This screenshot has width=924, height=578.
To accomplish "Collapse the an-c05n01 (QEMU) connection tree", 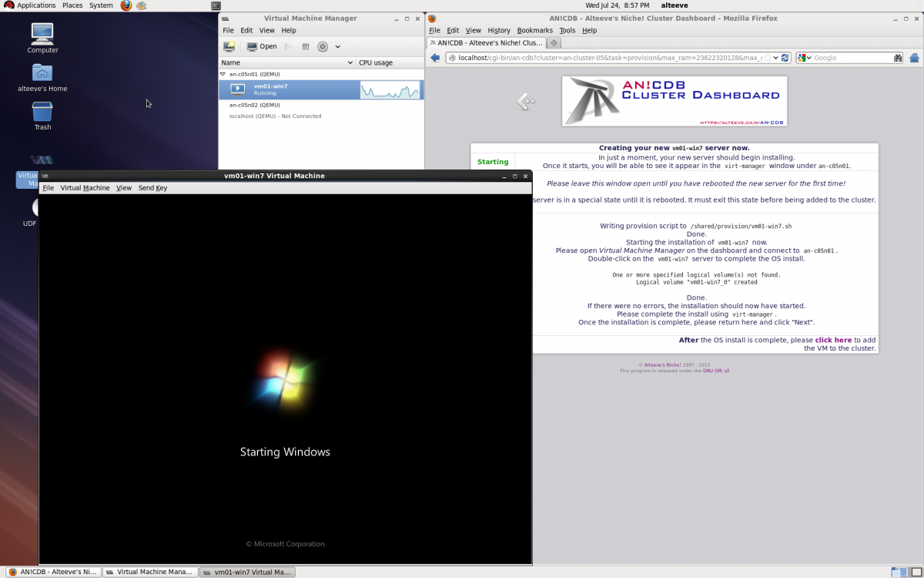I will tap(223, 75).
